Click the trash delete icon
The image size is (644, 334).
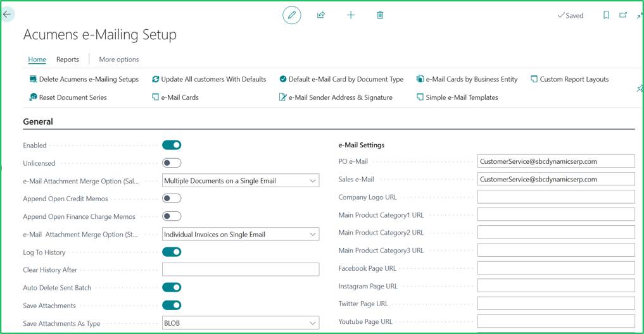pos(381,15)
